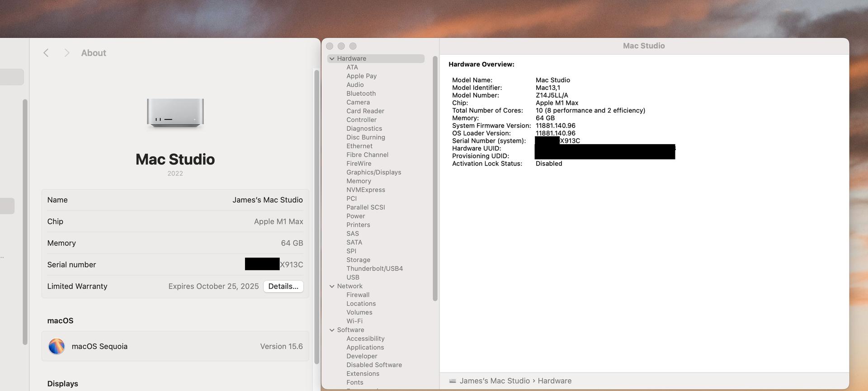This screenshot has width=868, height=391.
Task: Select SPI in the sidebar
Action: (351, 251)
